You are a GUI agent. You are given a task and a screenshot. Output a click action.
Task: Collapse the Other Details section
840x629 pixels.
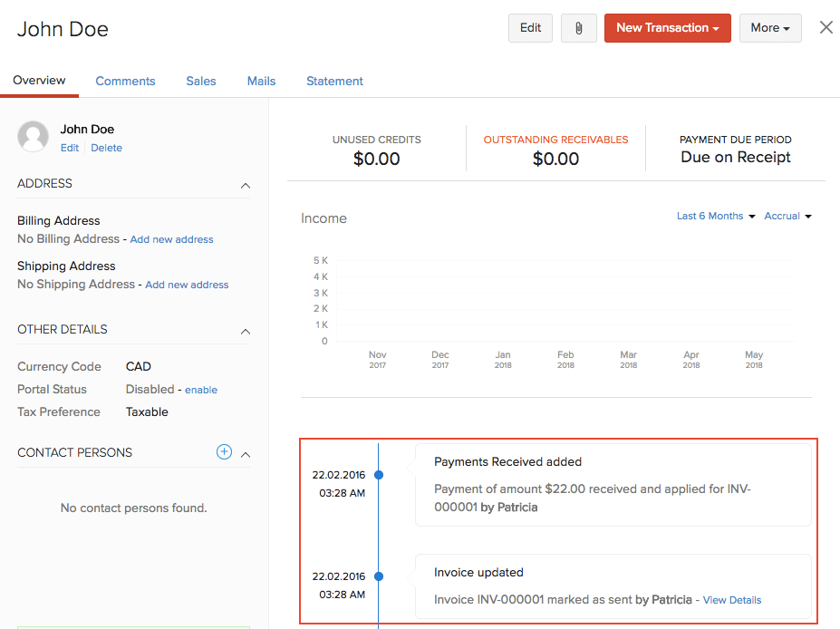[245, 331]
